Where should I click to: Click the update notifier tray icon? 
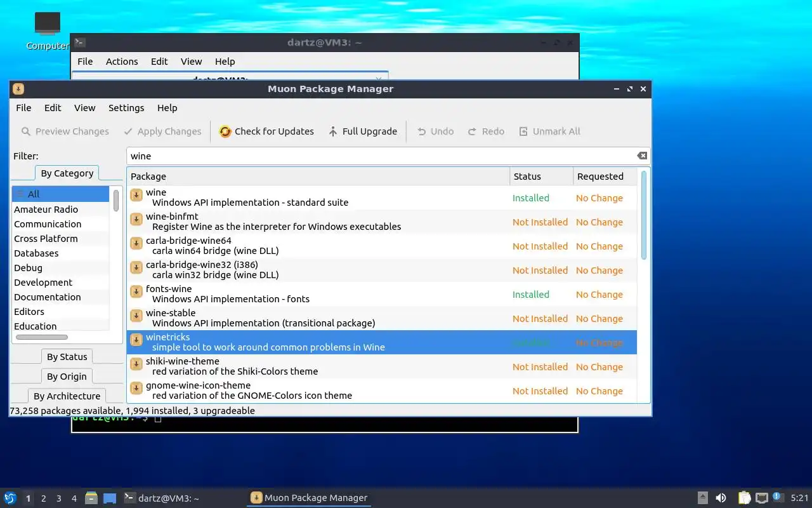pos(776,497)
